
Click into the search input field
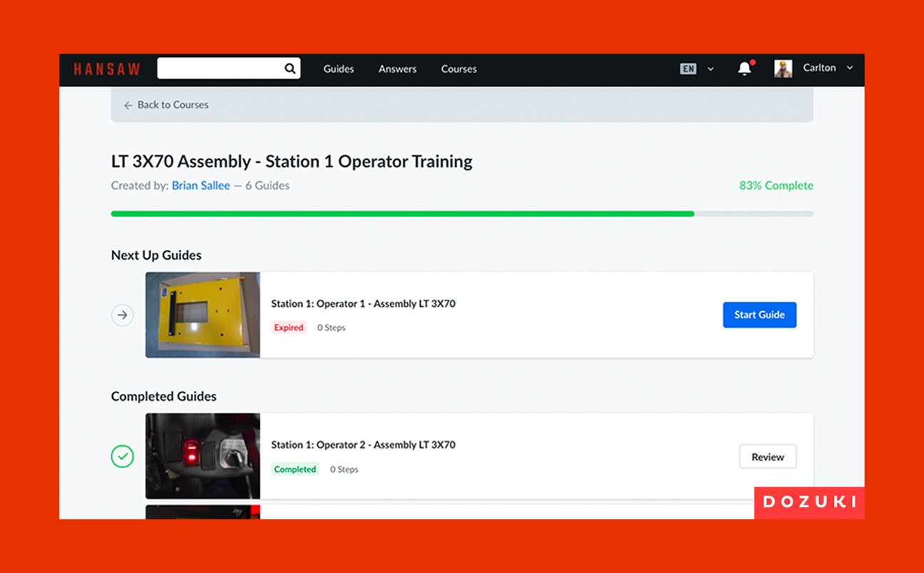click(219, 69)
